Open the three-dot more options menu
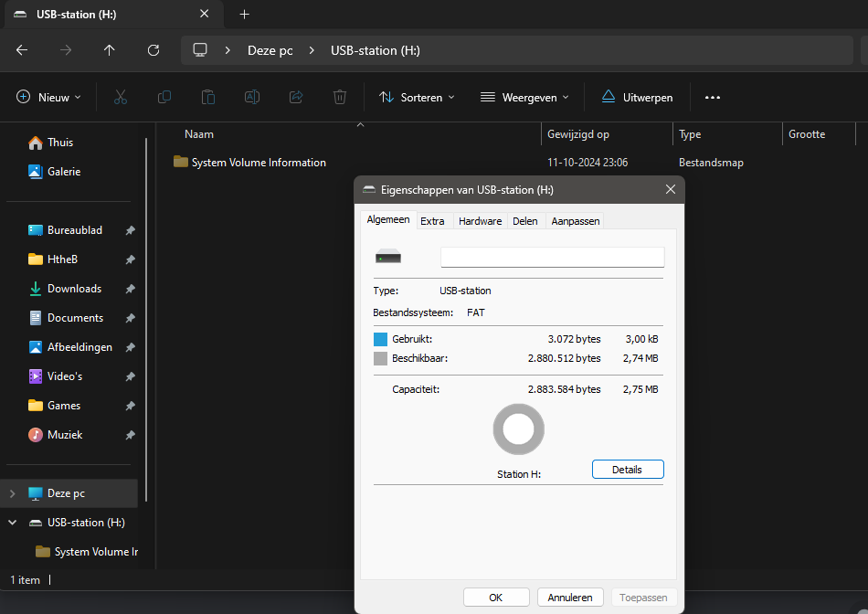 coord(713,98)
